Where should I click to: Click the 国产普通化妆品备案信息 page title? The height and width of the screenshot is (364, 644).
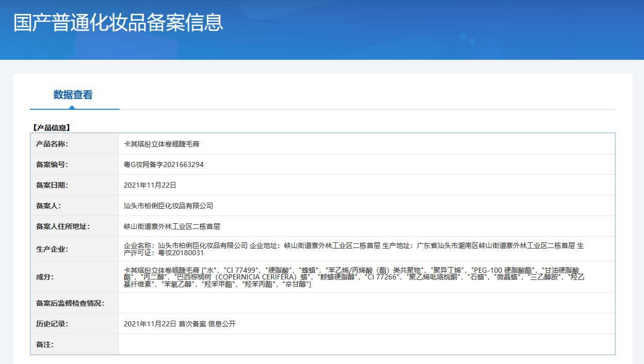click(118, 23)
